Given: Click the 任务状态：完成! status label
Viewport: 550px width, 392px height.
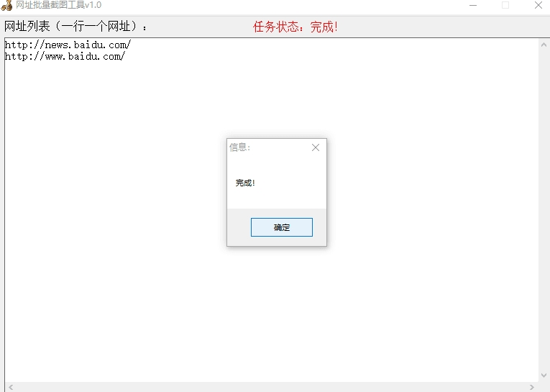Looking at the screenshot, I should tap(295, 27).
